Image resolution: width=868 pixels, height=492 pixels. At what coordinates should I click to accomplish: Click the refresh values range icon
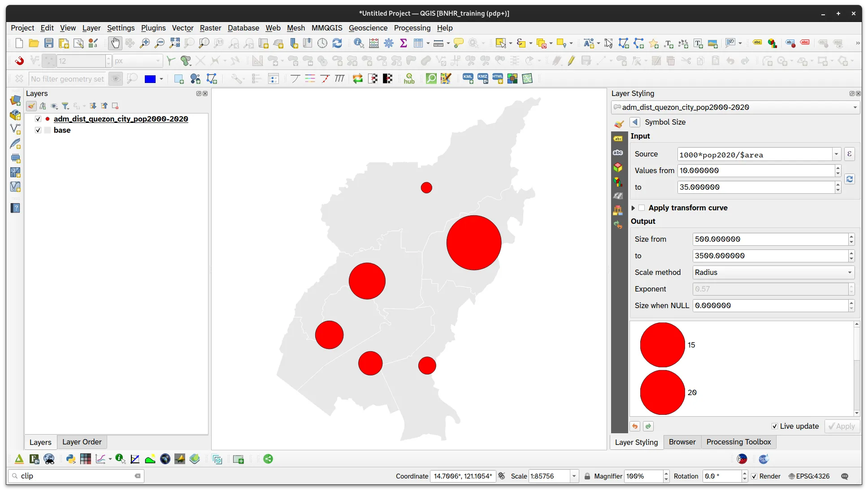click(849, 179)
